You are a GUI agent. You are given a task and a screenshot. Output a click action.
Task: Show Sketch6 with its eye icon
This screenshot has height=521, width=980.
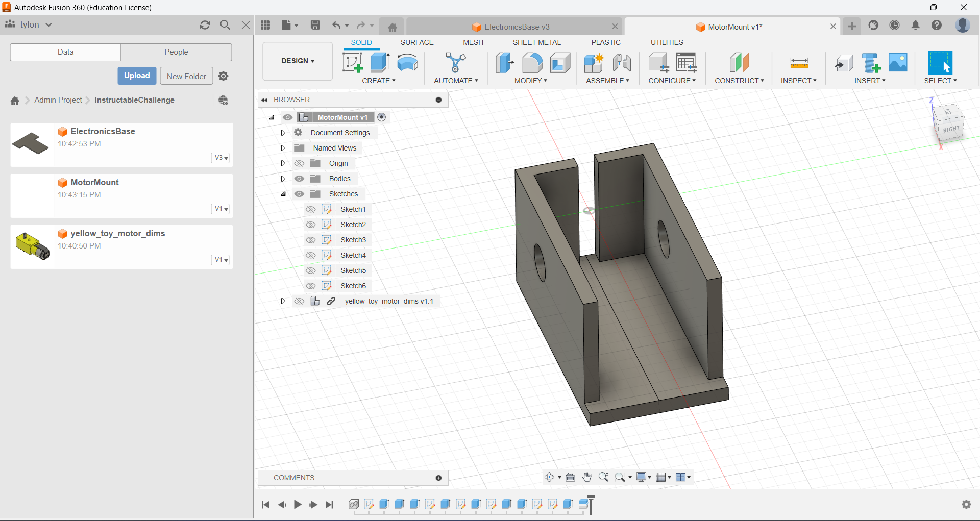click(x=310, y=286)
